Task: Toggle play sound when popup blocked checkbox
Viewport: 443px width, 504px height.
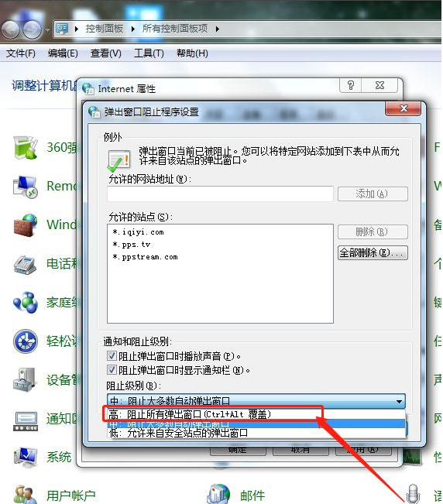Action: 112,356
